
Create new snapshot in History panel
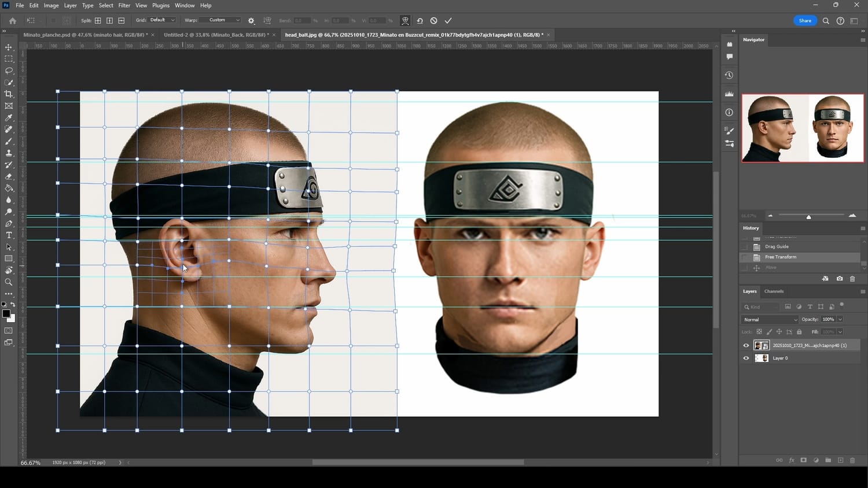pos(840,279)
